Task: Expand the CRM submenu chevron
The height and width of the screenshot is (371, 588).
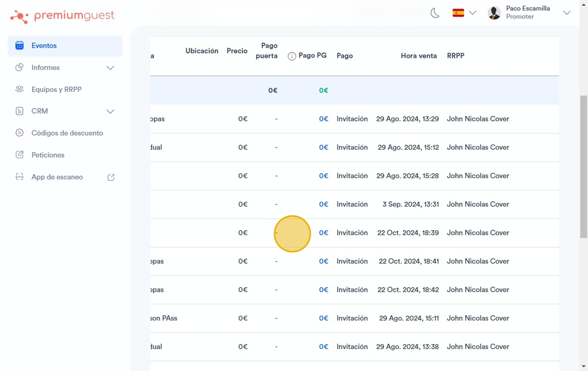Action: pos(110,111)
